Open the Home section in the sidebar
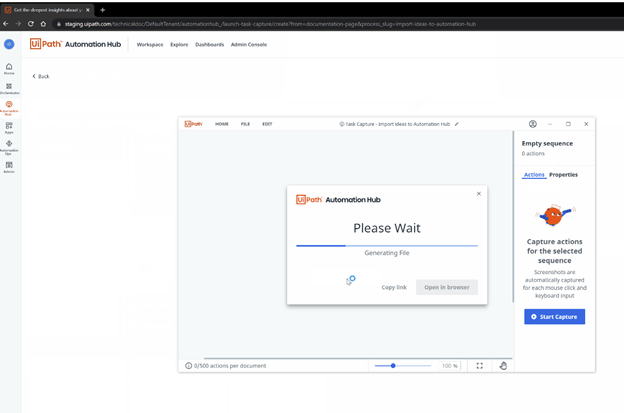 (x=9, y=69)
